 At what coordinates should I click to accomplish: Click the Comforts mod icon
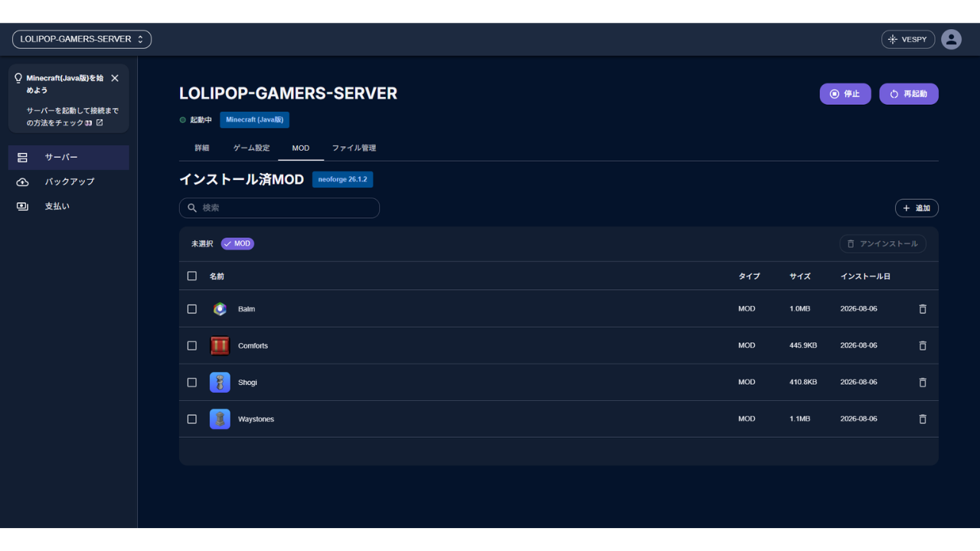(220, 346)
